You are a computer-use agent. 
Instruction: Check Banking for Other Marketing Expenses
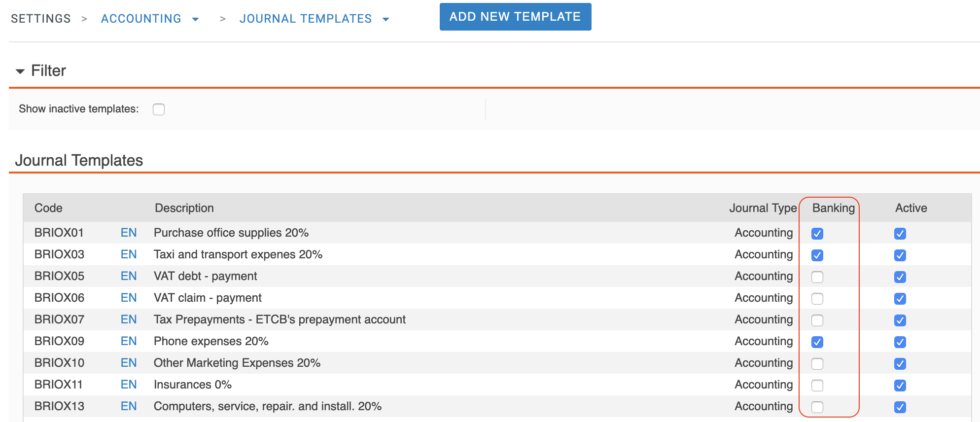coord(817,364)
